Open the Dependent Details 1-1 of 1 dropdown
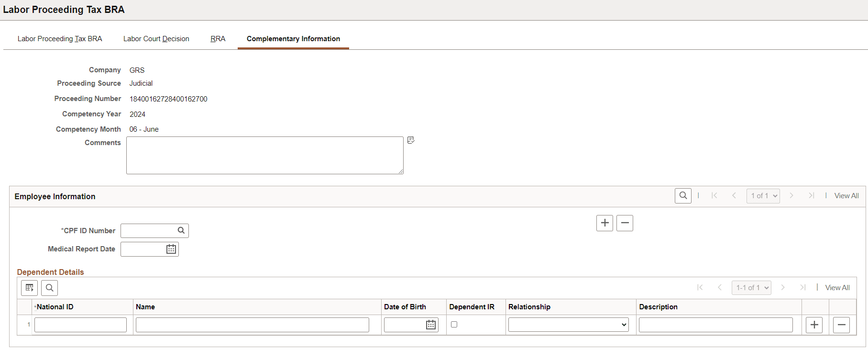The image size is (868, 350). coord(751,288)
